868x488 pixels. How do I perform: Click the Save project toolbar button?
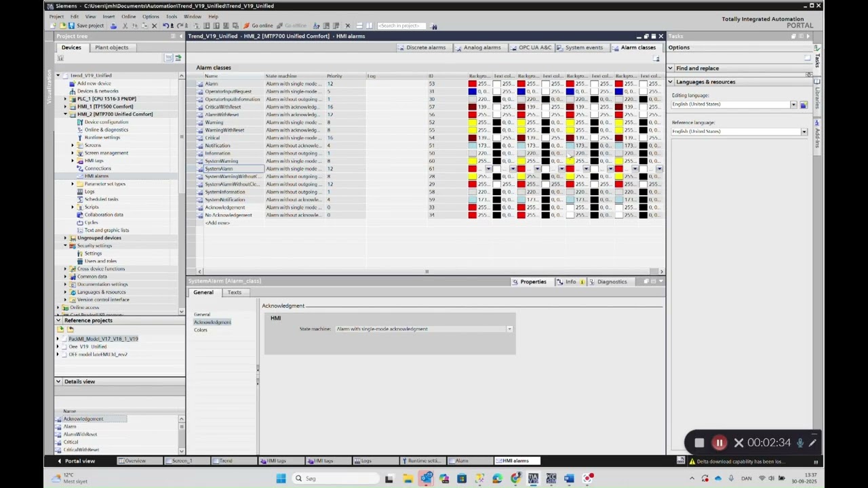(x=85, y=26)
